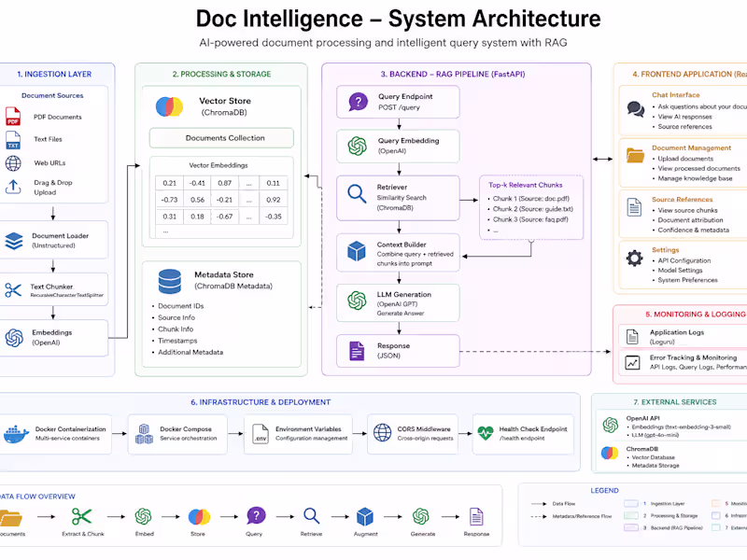Select the Text Chunker scissors icon
This screenshot has width=747, height=560.
point(13,289)
